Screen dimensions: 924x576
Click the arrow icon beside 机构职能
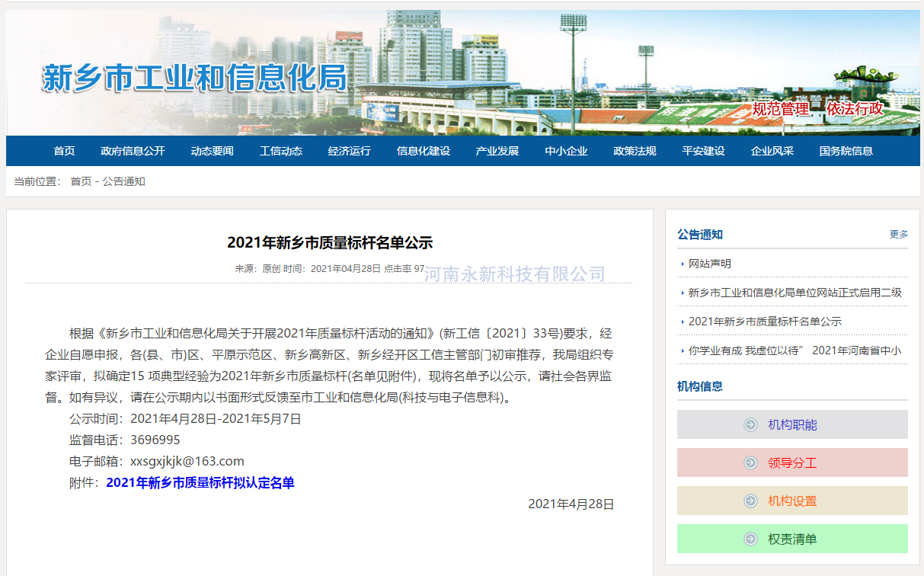pyautogui.click(x=750, y=424)
